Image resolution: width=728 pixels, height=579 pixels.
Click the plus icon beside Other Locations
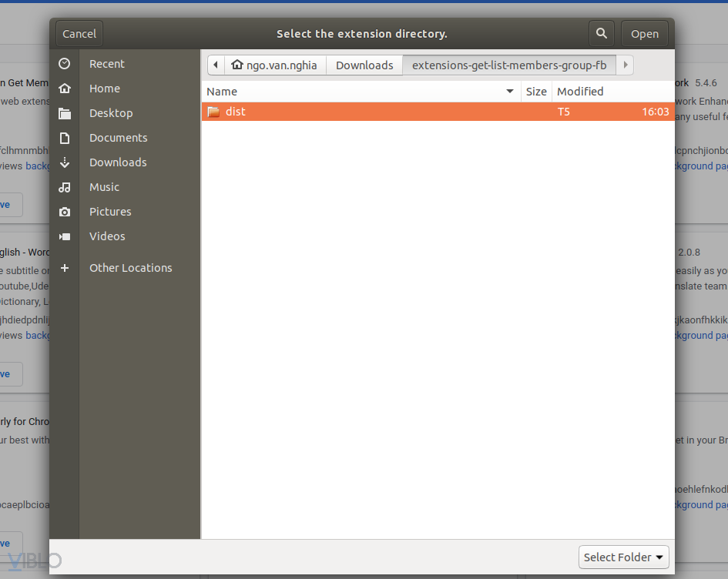[x=65, y=268]
